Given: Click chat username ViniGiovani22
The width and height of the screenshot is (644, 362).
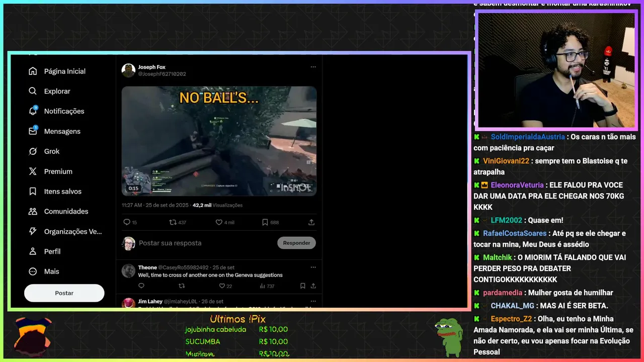Looking at the screenshot, I should coord(506,161).
